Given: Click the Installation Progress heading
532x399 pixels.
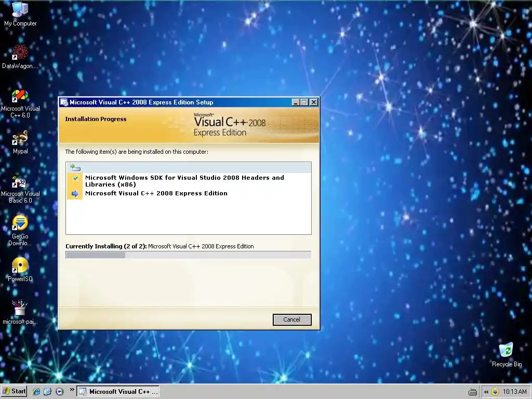Looking at the screenshot, I should pos(96,119).
